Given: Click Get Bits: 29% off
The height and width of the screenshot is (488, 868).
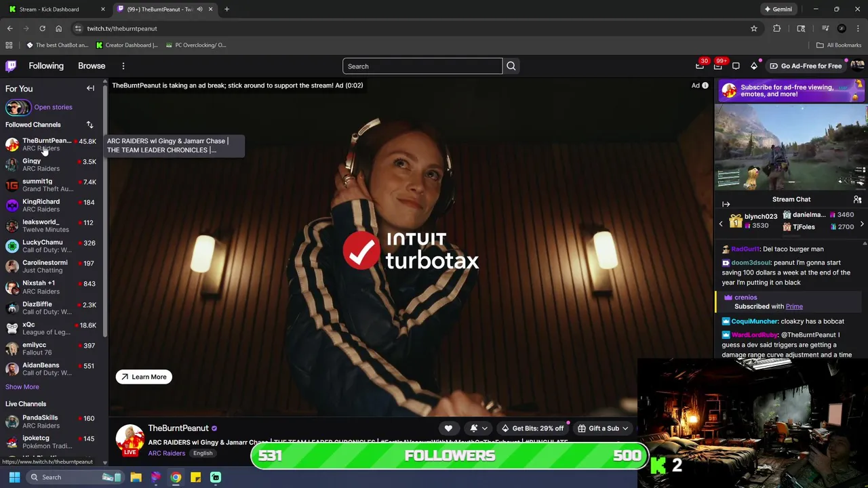Looking at the screenshot, I should coord(532,428).
